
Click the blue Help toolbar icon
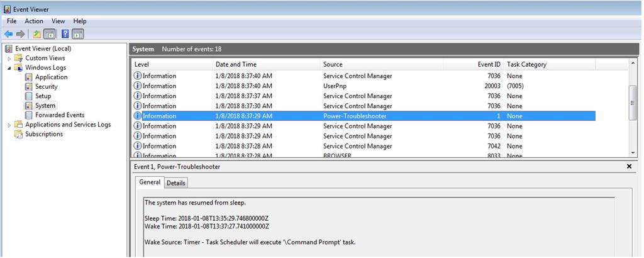[65, 34]
